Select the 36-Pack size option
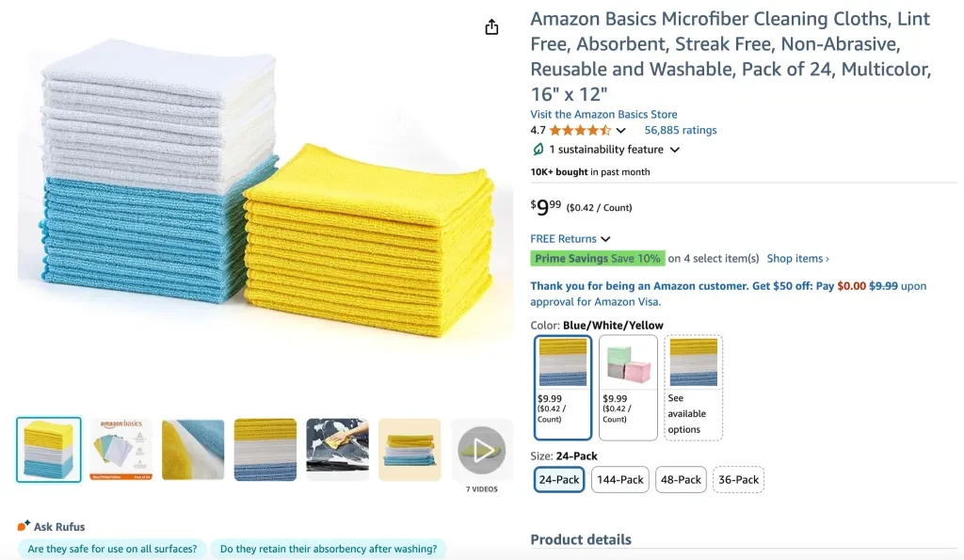The image size is (964, 560). [x=738, y=479]
